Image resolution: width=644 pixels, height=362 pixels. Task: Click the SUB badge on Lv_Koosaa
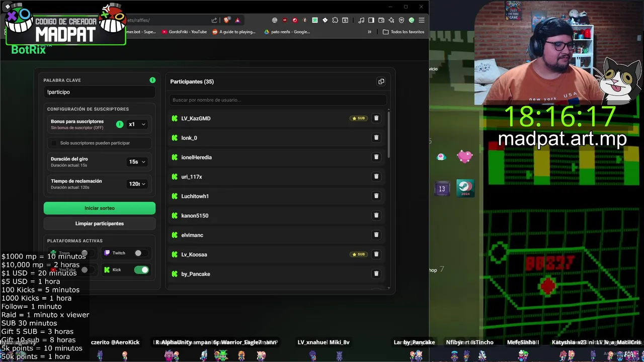click(x=359, y=254)
